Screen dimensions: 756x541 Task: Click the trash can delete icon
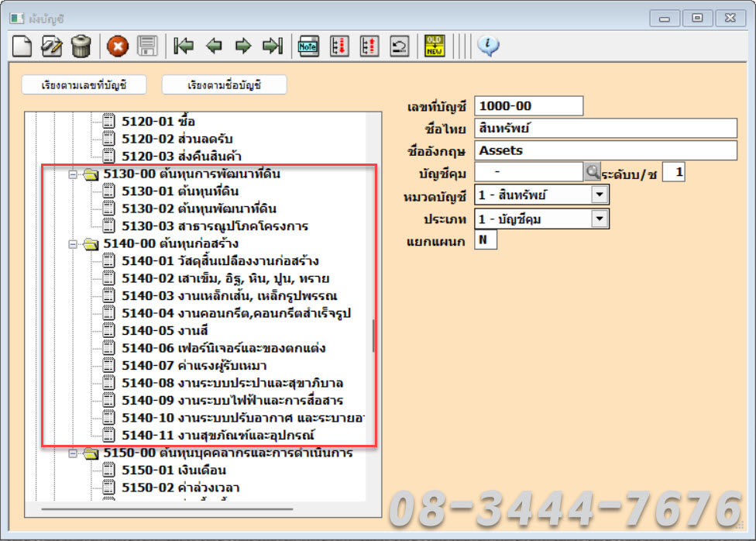[x=81, y=47]
